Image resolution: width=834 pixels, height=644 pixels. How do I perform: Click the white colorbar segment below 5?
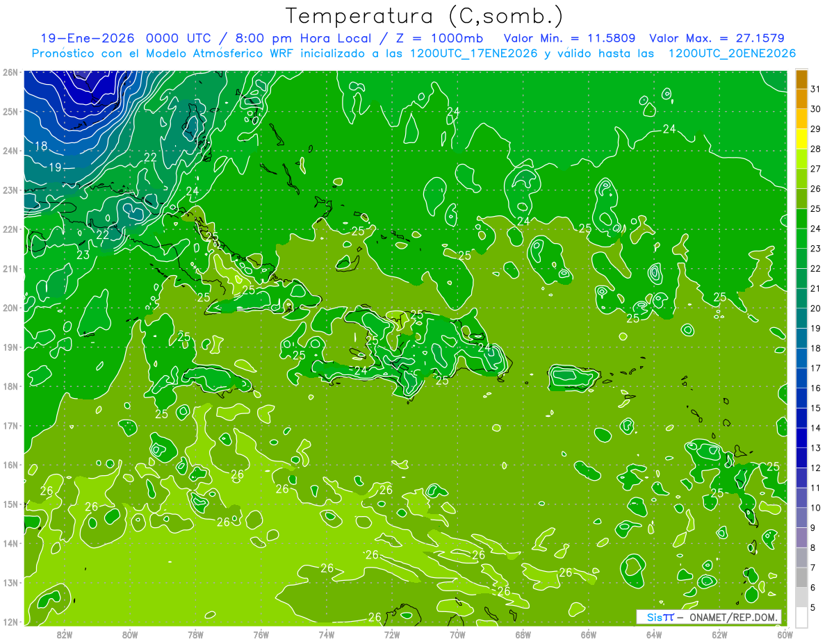tap(801, 617)
